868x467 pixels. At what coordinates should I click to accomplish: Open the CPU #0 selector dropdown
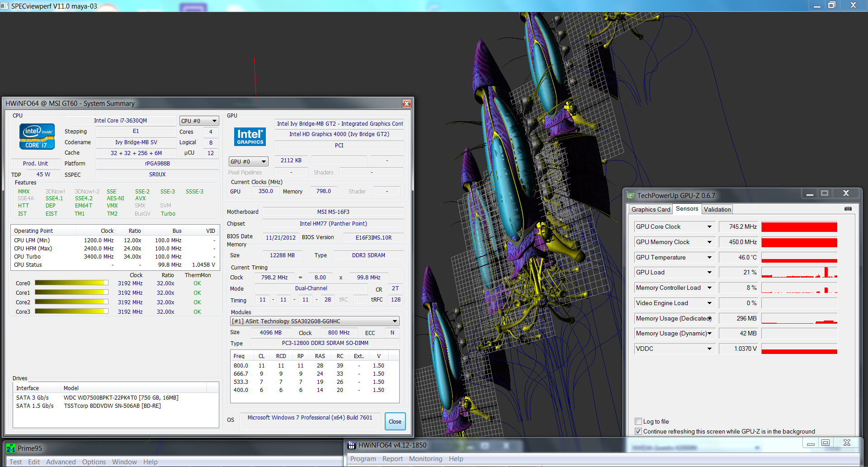tap(199, 121)
